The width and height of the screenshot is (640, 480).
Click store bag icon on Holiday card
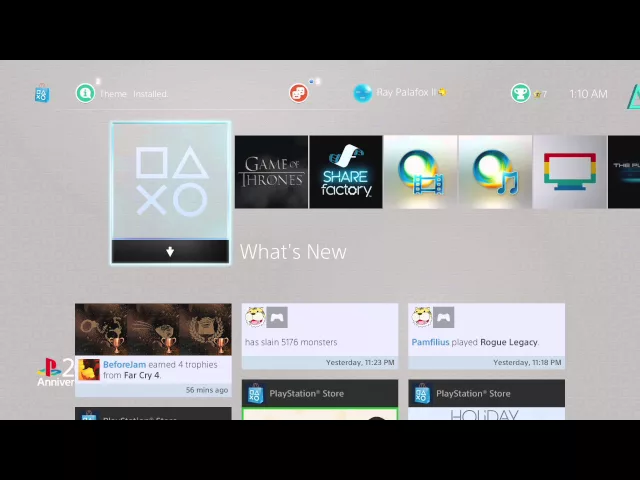[422, 393]
